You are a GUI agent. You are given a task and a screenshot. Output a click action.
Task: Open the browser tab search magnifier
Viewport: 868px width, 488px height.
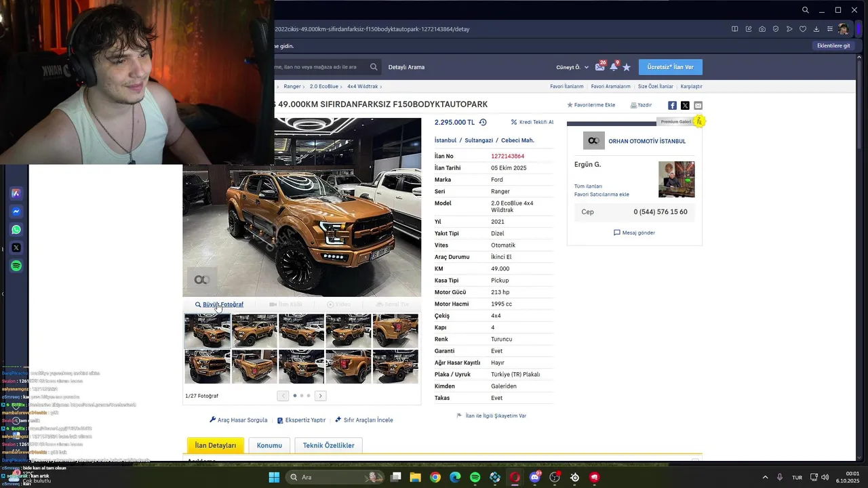pos(805,10)
